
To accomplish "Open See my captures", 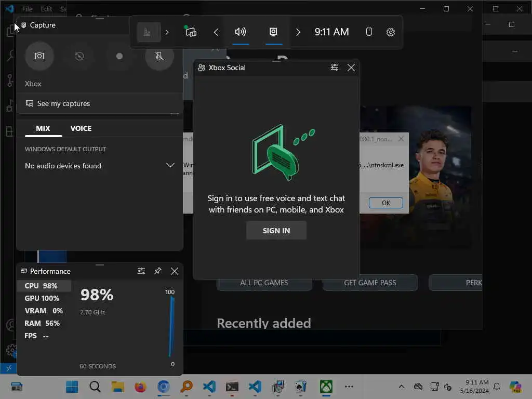I will click(x=99, y=103).
